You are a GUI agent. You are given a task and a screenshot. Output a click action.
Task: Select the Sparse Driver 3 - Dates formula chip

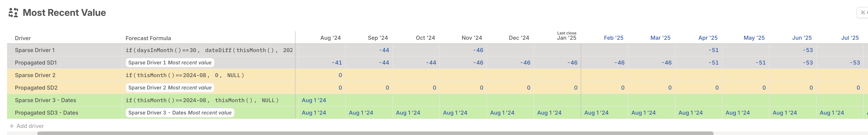tap(180, 113)
